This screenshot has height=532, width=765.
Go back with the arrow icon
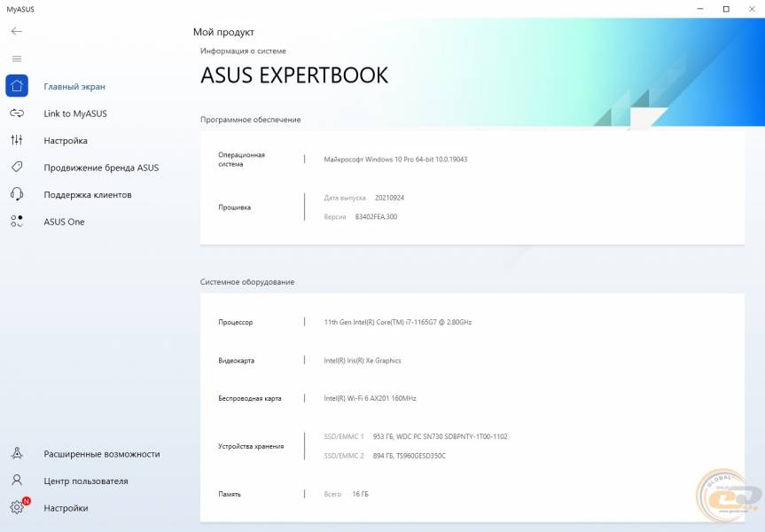[x=17, y=31]
